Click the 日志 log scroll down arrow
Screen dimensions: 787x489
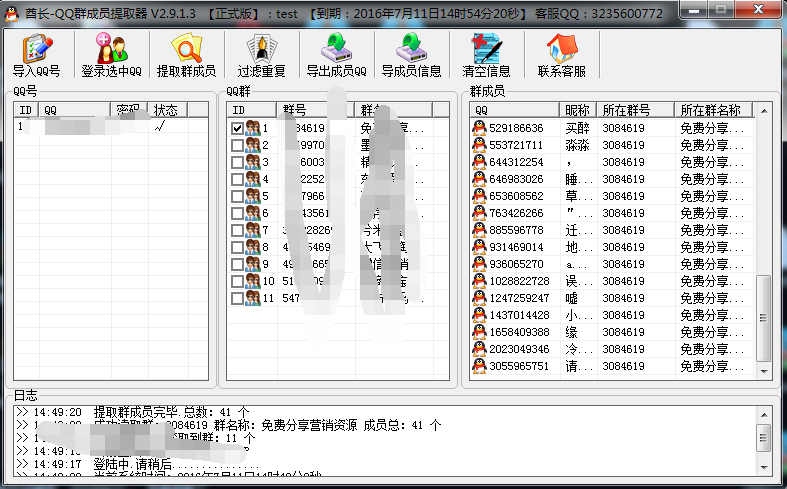point(764,467)
